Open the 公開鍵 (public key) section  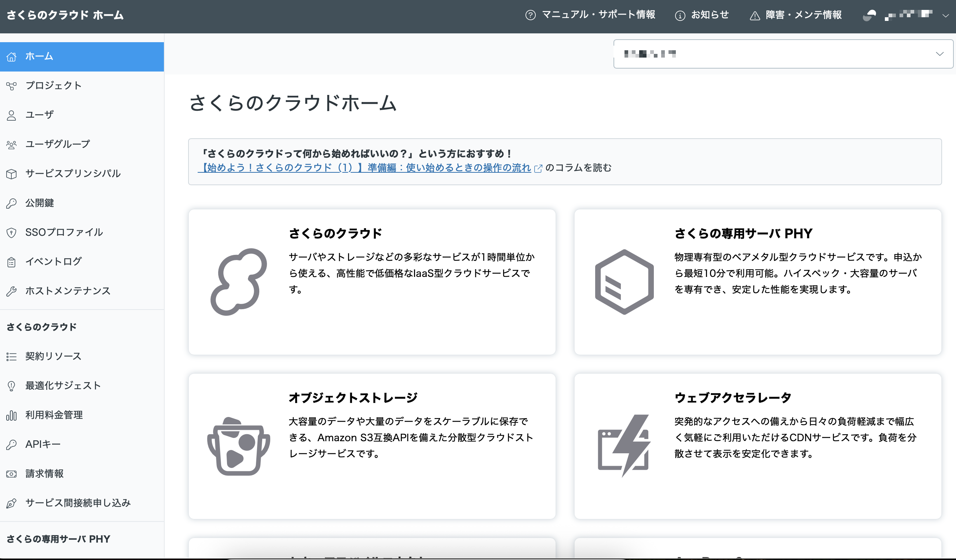39,203
